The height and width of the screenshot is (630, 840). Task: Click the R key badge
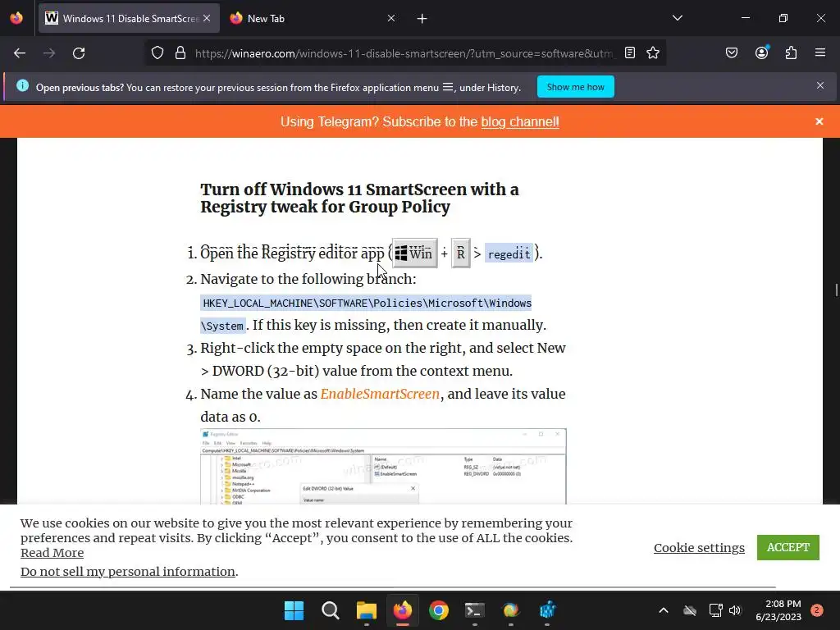point(461,253)
